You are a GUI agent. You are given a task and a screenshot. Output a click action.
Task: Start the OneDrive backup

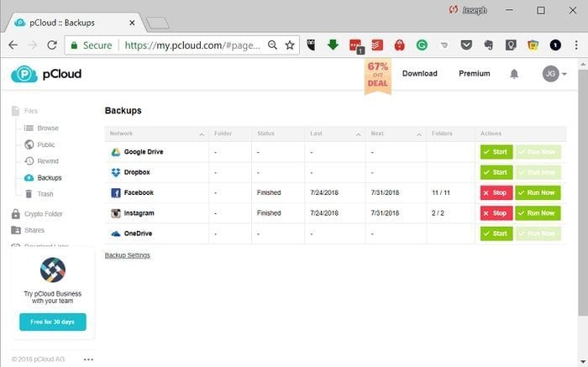(496, 233)
